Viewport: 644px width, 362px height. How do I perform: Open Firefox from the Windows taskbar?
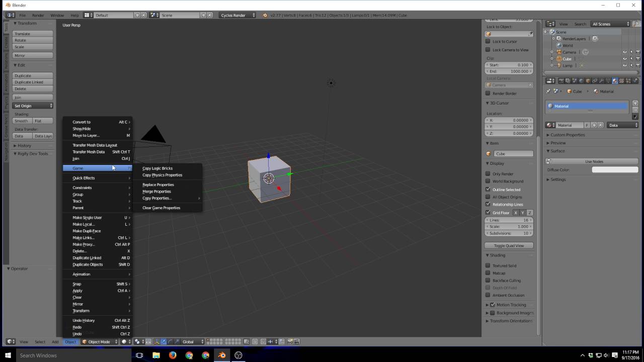tap(173, 355)
